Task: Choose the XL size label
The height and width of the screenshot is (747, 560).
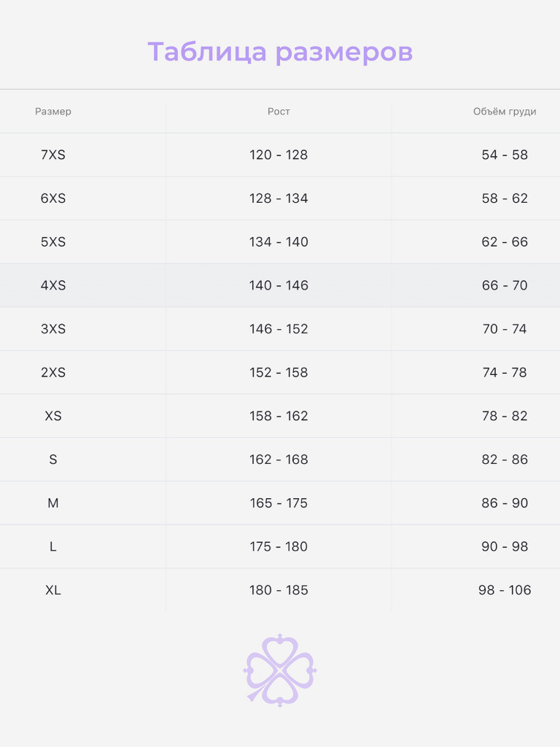Action: click(x=53, y=590)
